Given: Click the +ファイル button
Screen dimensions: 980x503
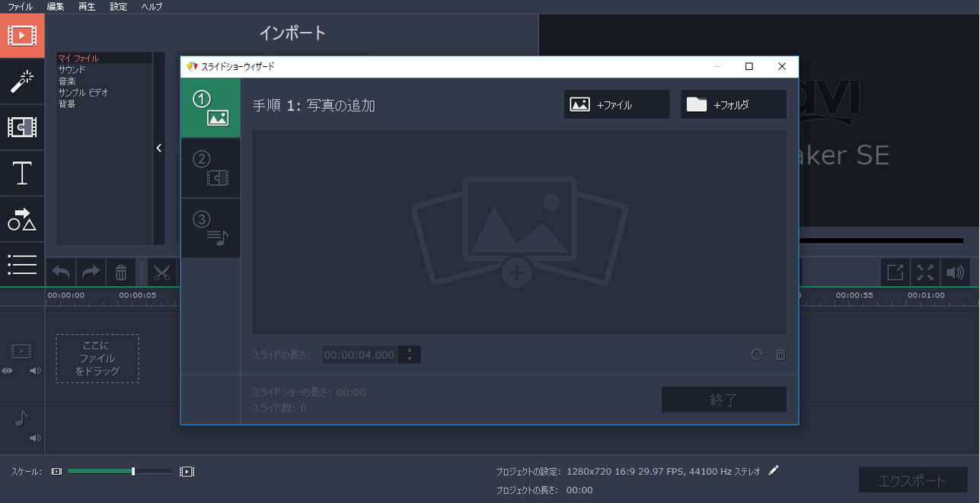Looking at the screenshot, I should tap(616, 105).
